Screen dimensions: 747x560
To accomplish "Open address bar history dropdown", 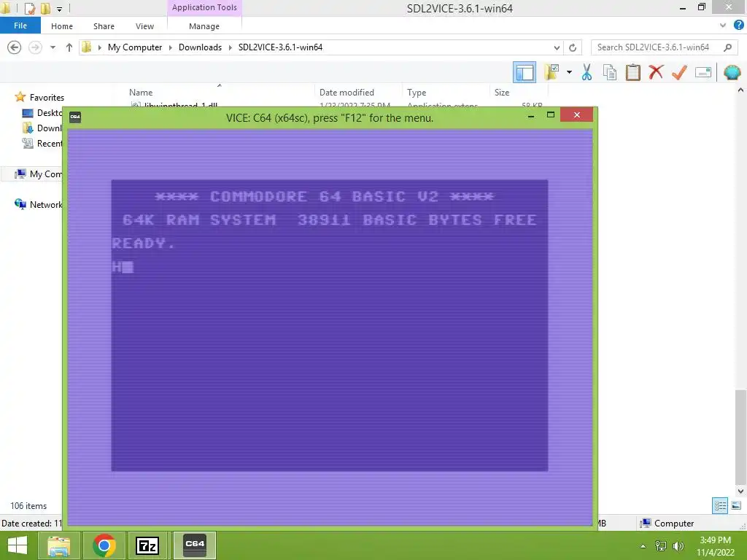I will coord(557,47).
